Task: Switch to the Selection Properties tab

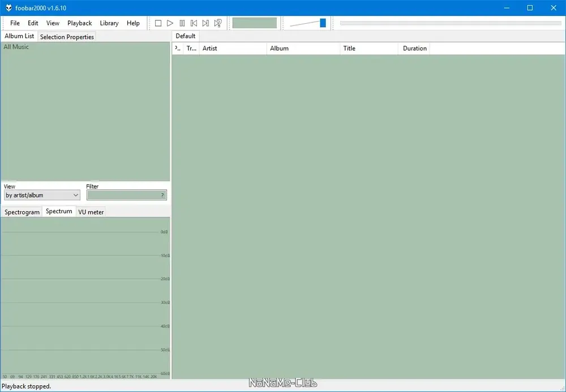Action: [x=67, y=37]
